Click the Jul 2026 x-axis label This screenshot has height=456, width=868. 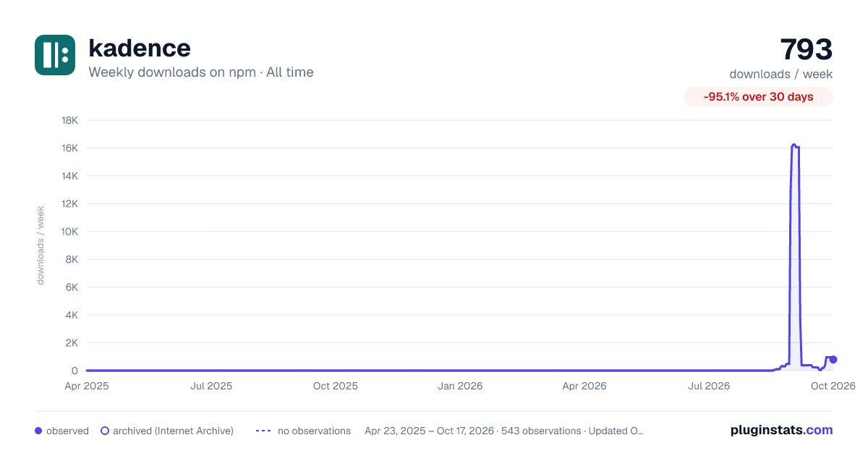709,386
